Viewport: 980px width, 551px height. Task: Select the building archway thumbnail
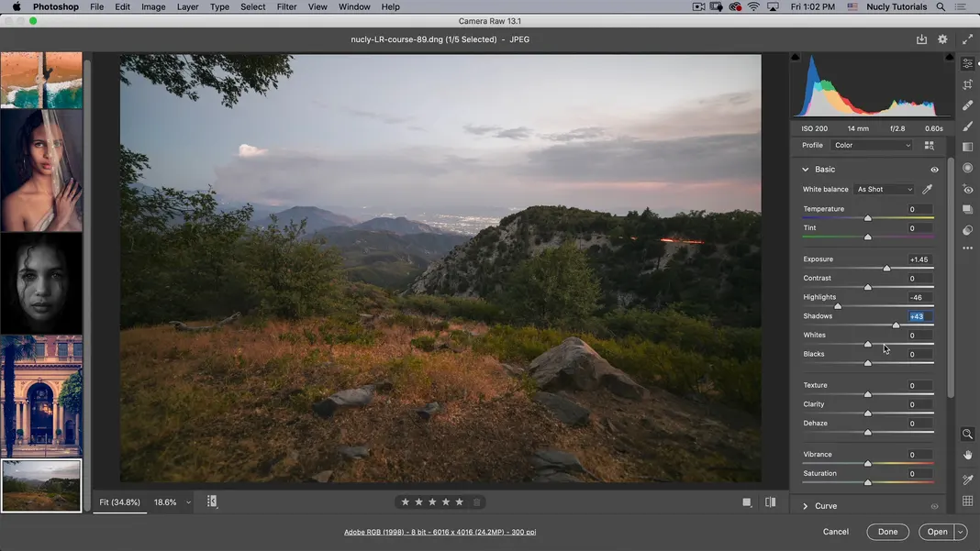tap(41, 395)
